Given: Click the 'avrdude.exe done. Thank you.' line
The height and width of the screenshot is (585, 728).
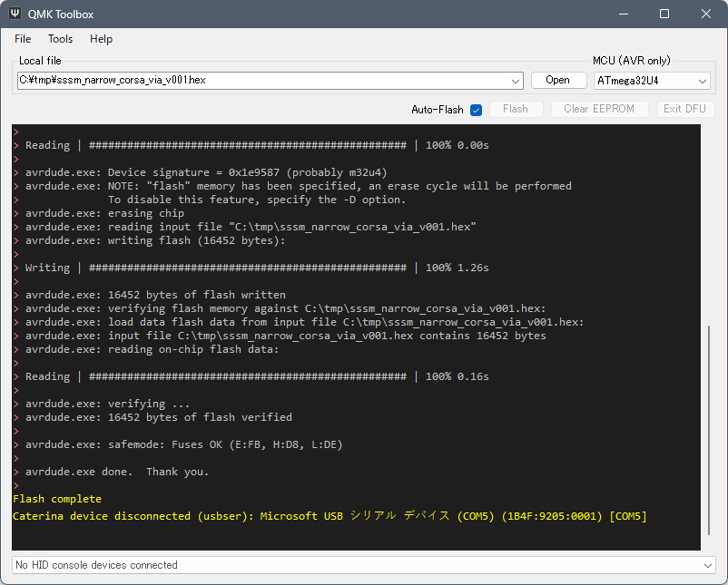Looking at the screenshot, I should [x=116, y=472].
